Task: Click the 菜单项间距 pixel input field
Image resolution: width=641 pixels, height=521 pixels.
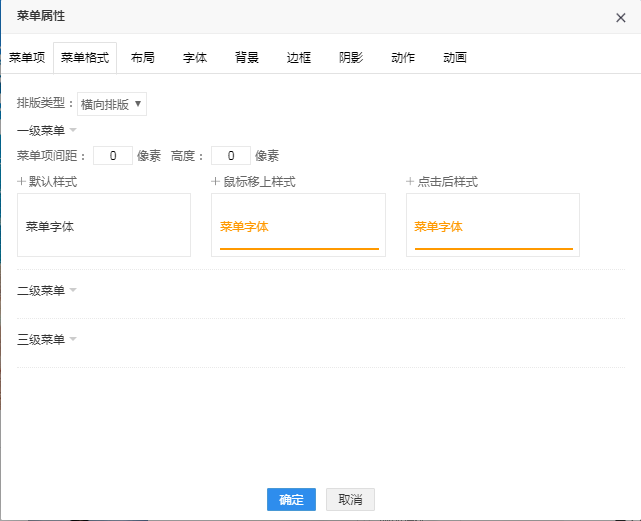Action: point(113,156)
